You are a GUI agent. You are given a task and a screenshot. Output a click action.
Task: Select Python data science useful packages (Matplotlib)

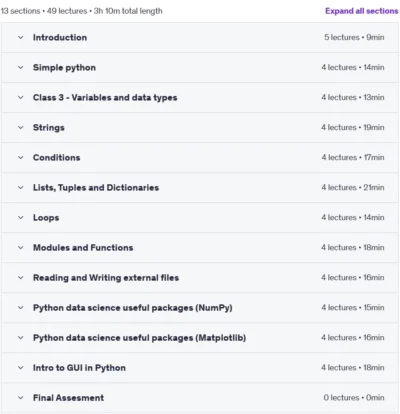point(139,338)
